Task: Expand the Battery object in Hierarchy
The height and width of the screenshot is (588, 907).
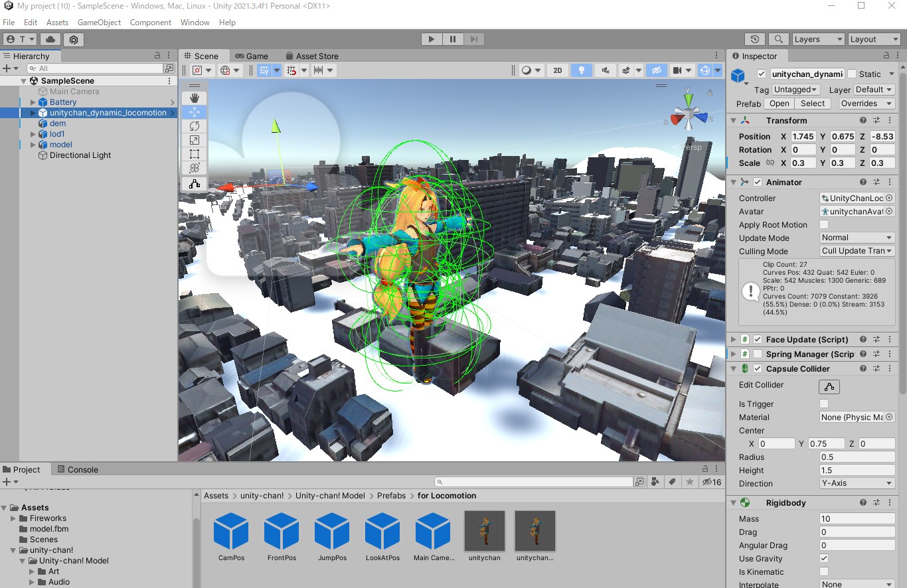Action: [33, 102]
